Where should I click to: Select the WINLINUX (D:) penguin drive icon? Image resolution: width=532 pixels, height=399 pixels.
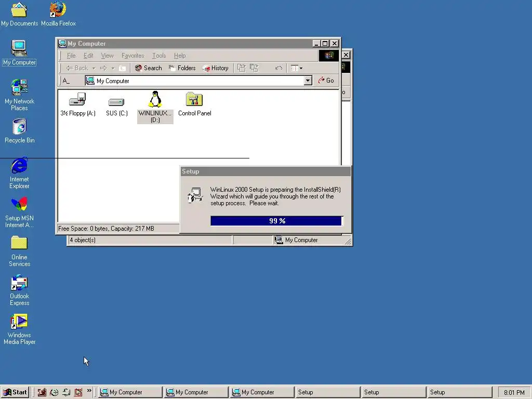[155, 99]
